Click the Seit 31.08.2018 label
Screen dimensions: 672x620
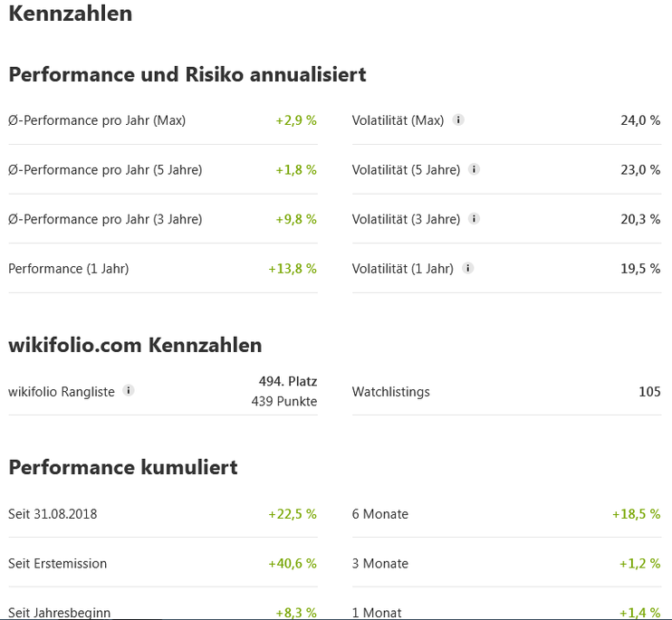tap(53, 514)
